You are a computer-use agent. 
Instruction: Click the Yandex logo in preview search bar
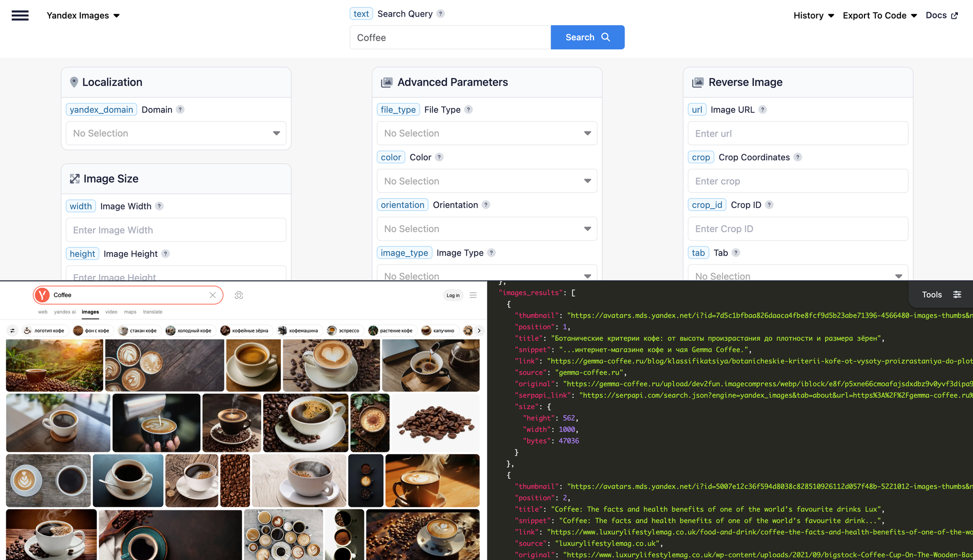click(x=42, y=295)
